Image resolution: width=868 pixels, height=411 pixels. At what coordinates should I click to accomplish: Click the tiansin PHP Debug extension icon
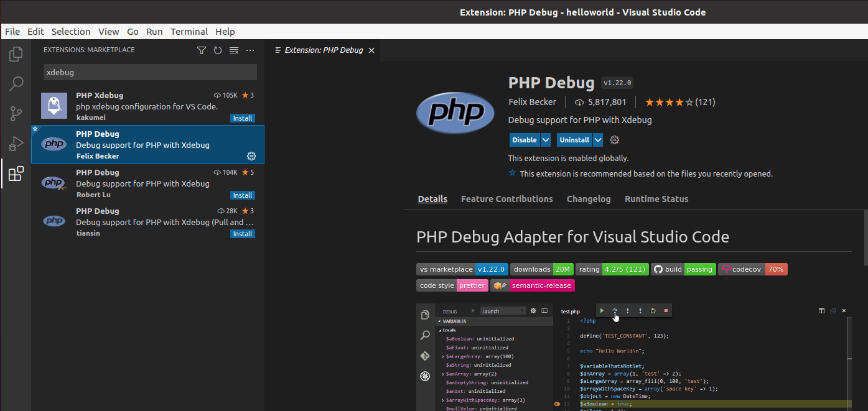54,221
